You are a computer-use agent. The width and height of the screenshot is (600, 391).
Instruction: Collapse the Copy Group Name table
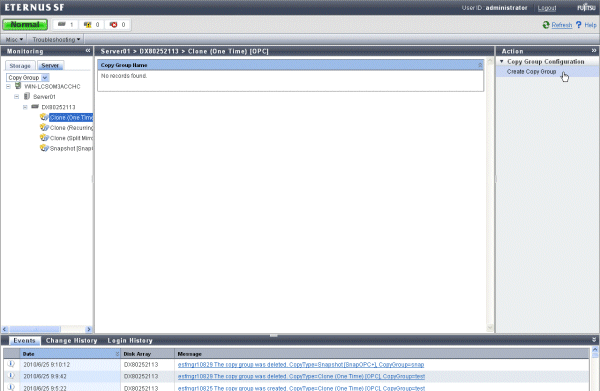click(480, 65)
